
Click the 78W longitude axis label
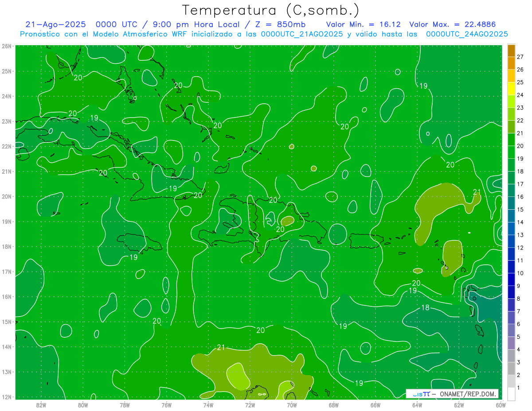(125, 405)
